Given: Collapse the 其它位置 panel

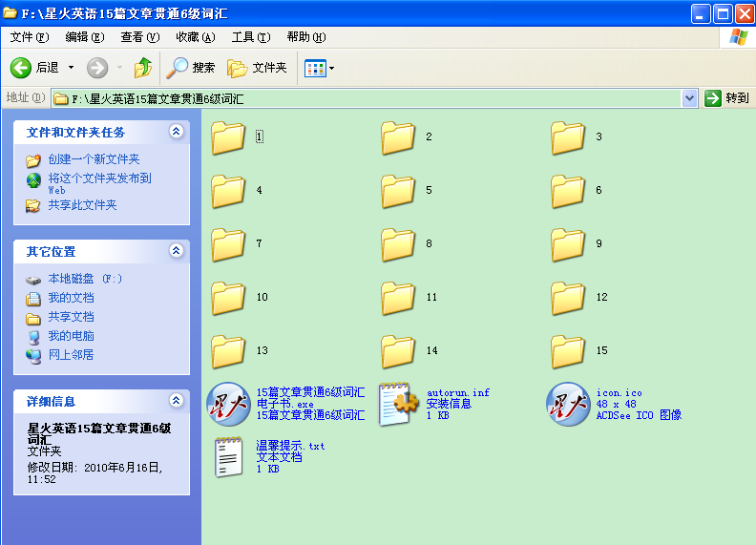Looking at the screenshot, I should pos(177,250).
